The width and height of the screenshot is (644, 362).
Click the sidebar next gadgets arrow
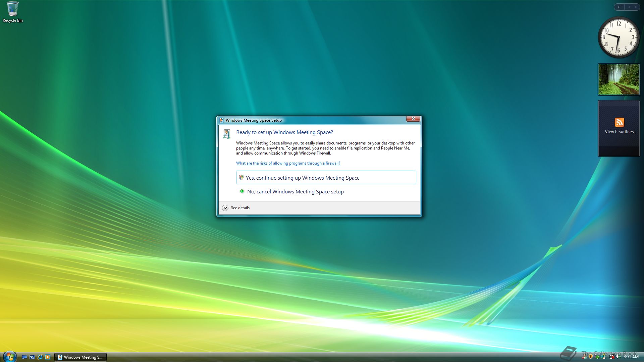click(636, 7)
